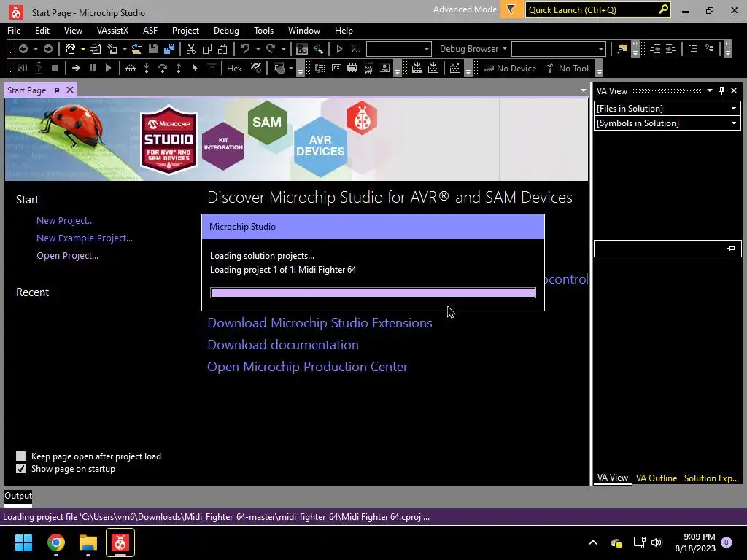The height and width of the screenshot is (560, 747).
Task: Click the Step Over curved arrow icon
Action: pyautogui.click(x=163, y=68)
